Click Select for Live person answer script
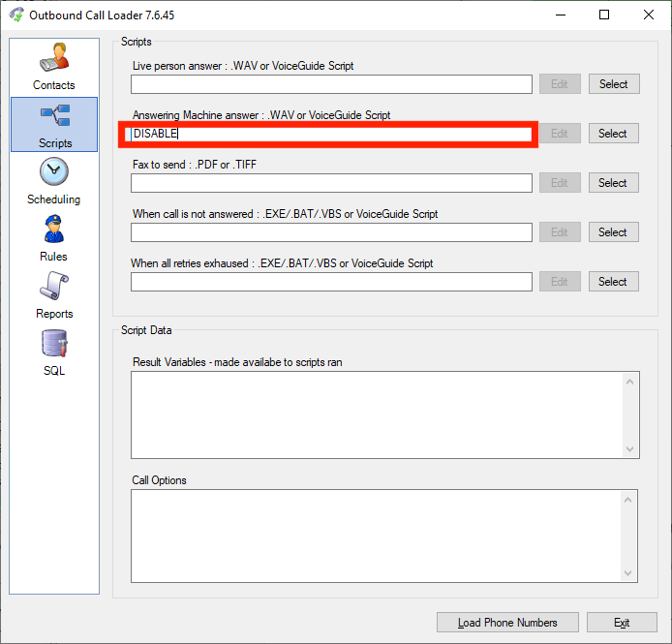Image resolution: width=672 pixels, height=644 pixels. coord(614,84)
